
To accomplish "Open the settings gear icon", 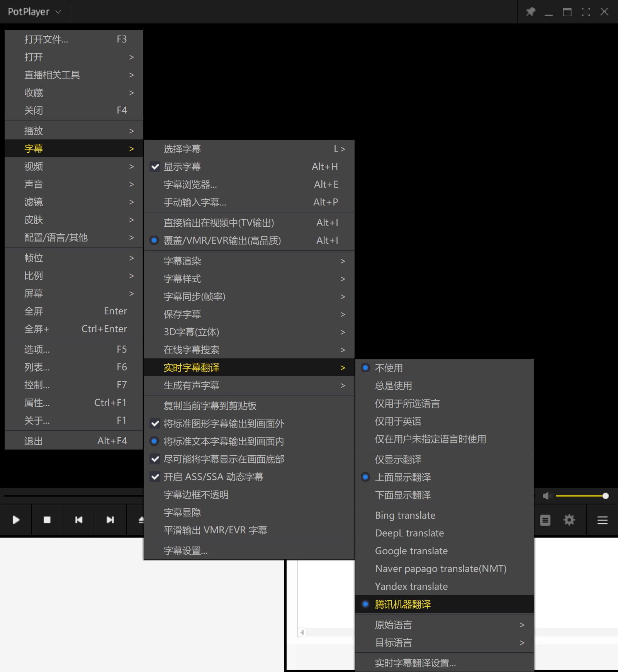I will pyautogui.click(x=569, y=520).
